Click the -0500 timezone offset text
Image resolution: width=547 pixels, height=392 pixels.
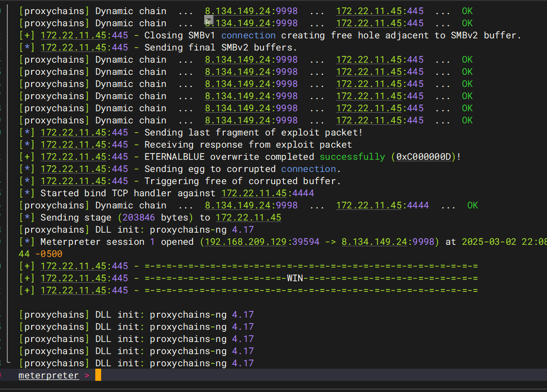coord(49,254)
